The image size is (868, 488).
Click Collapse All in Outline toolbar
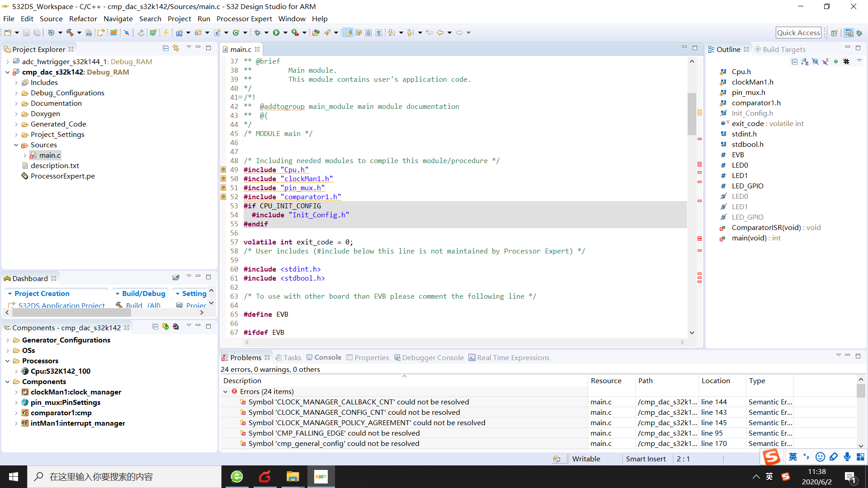[794, 61]
